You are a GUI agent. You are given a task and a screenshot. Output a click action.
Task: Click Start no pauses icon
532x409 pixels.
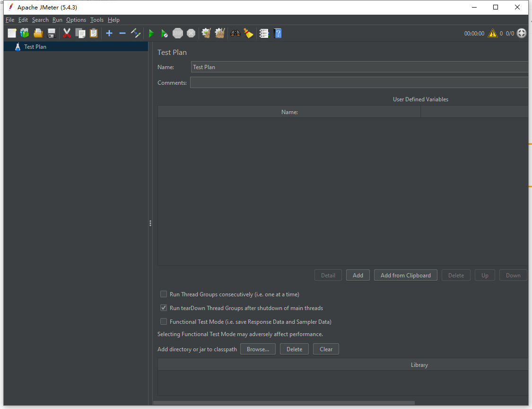pyautogui.click(x=164, y=33)
